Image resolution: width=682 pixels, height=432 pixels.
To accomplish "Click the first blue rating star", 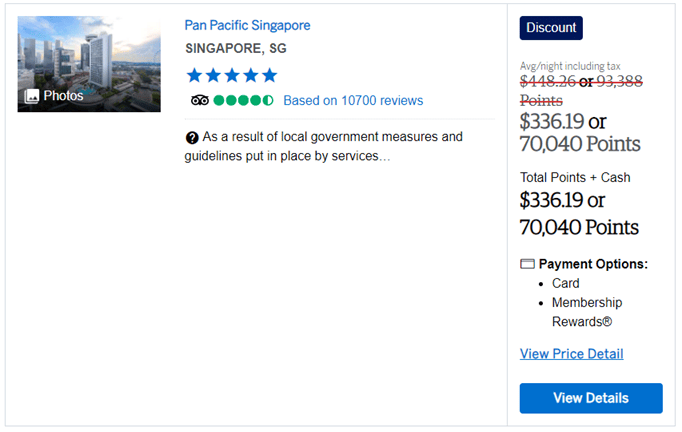I will (x=194, y=75).
